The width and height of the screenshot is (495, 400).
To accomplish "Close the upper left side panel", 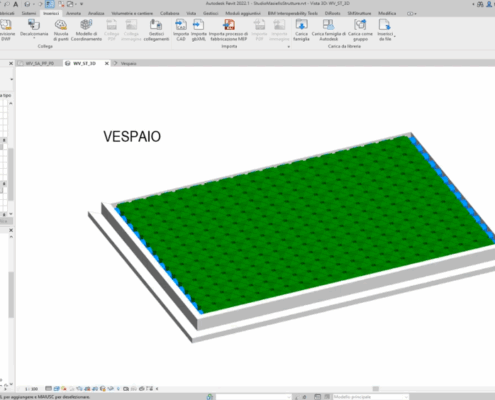I will point(11,63).
